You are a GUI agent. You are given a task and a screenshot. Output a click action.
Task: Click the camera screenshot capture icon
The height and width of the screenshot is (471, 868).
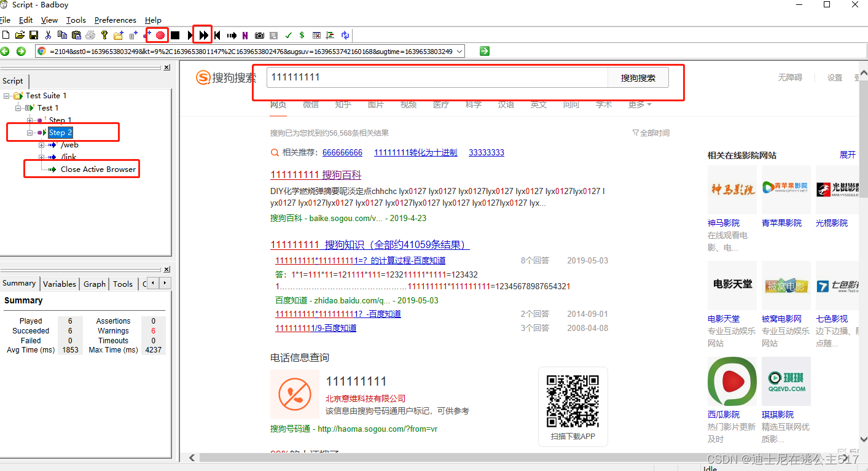pos(259,35)
